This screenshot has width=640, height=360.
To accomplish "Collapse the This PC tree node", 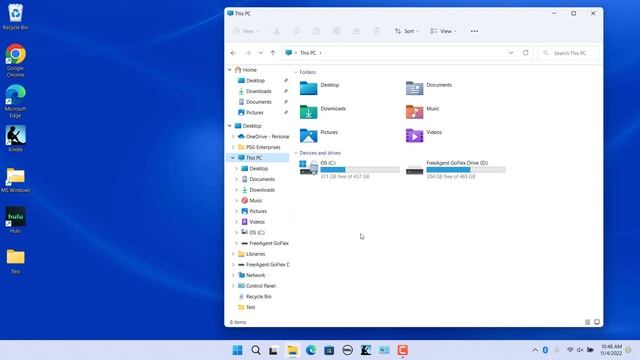I will (233, 158).
